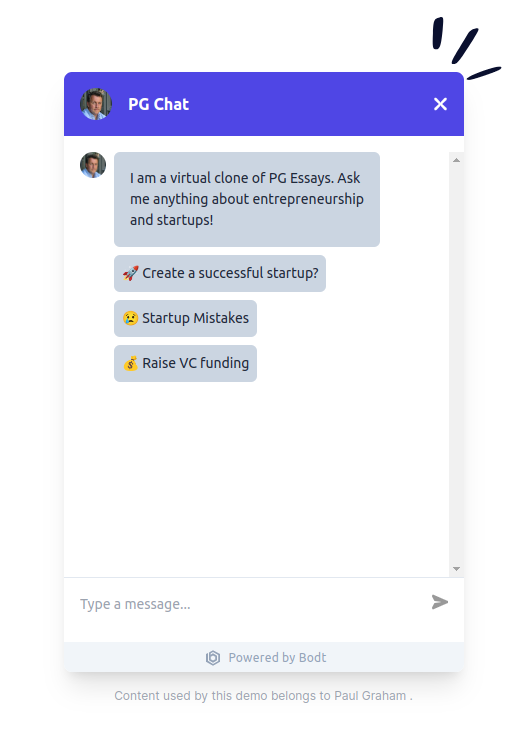Click the scrollbar down arrow
525x738 pixels.
[456, 569]
